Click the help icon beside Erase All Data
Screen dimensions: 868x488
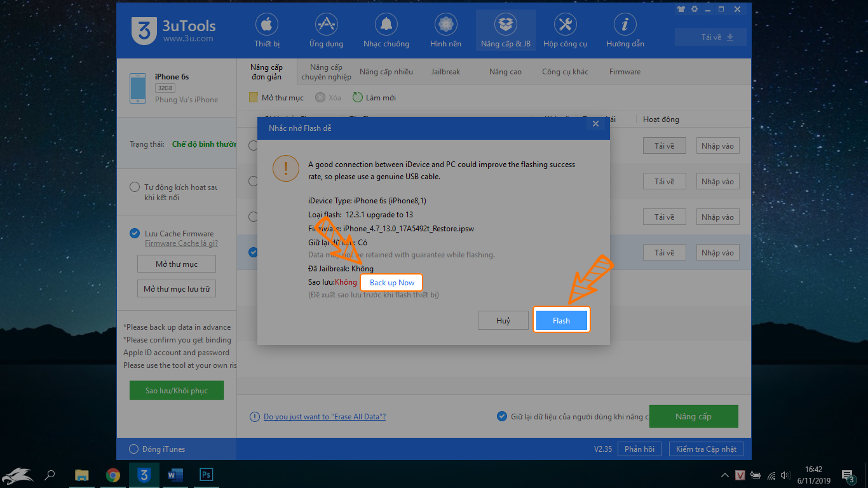point(254,417)
